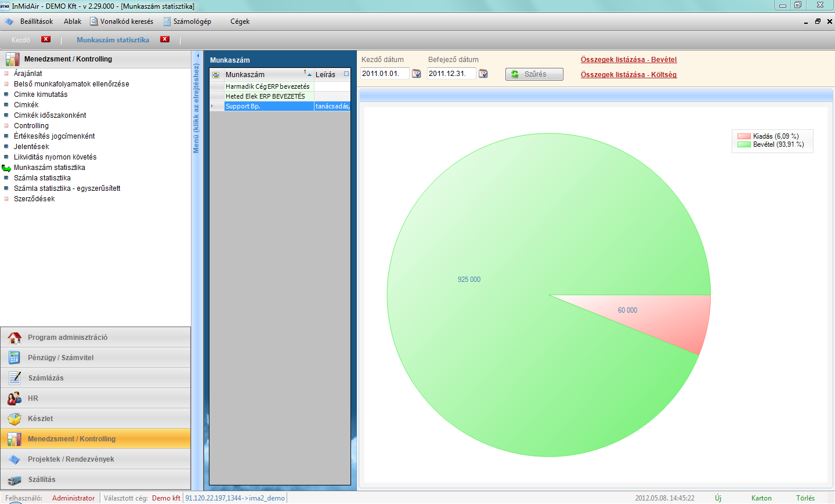835x504 pixels.
Task: Click the Készlet box icon
Action: (15, 419)
